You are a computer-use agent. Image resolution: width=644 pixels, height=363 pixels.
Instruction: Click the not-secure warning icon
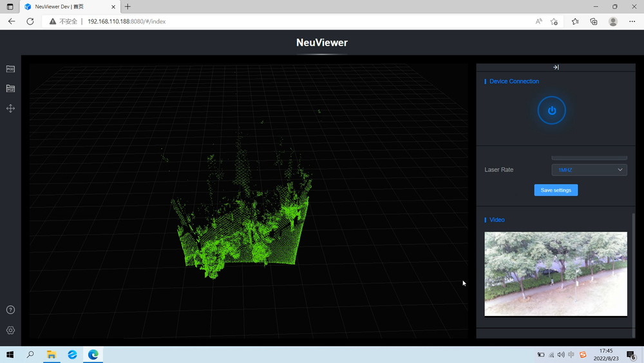click(x=53, y=21)
